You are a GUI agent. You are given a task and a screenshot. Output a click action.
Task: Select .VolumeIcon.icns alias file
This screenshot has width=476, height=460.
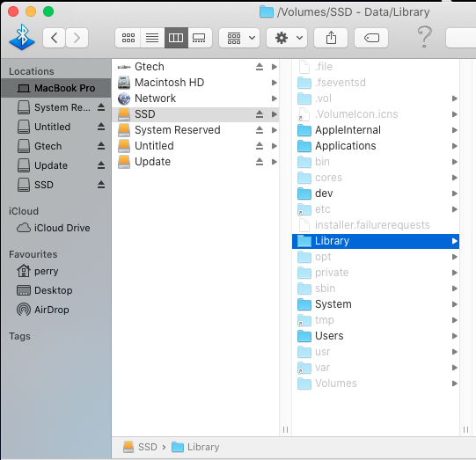point(376,114)
